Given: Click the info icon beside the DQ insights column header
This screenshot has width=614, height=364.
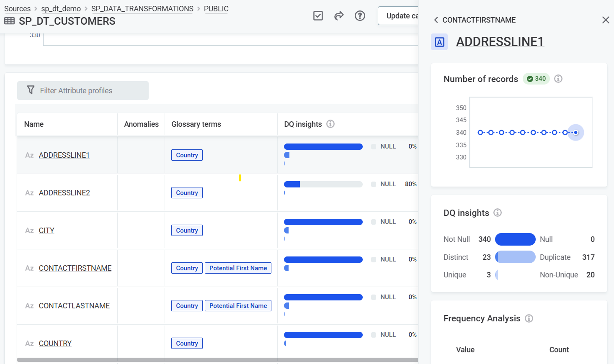Looking at the screenshot, I should click(x=330, y=124).
